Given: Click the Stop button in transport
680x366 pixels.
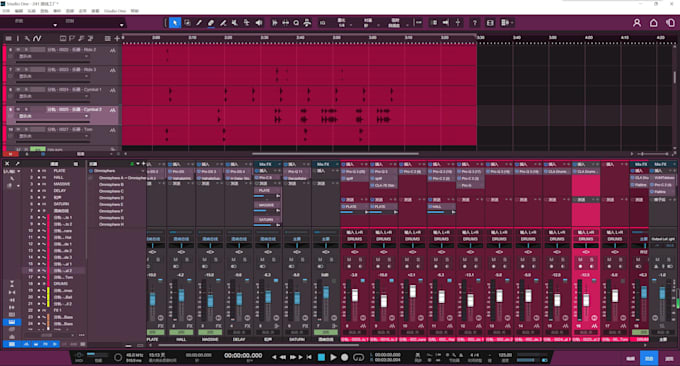Looking at the screenshot, I should (x=321, y=357).
